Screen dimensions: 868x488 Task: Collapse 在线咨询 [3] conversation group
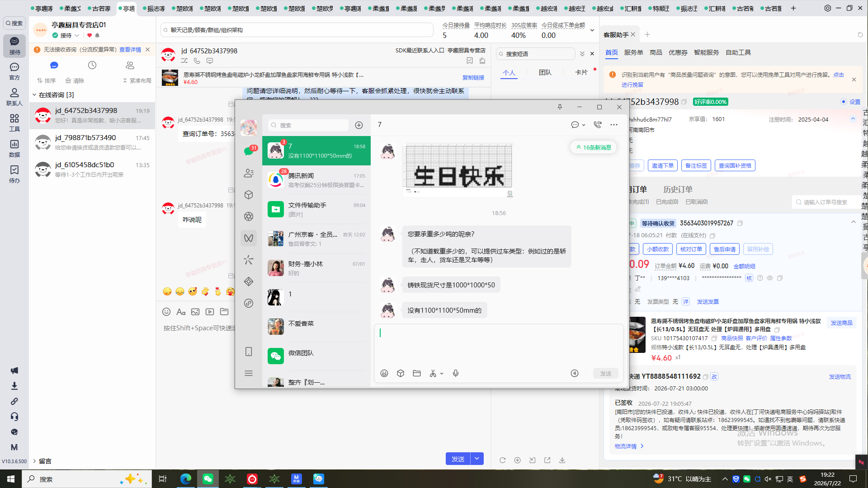tap(34, 95)
